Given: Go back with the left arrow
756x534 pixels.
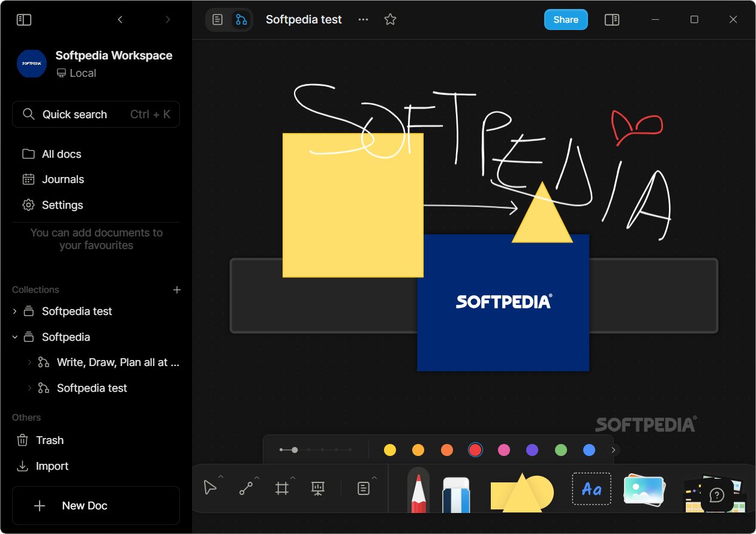Looking at the screenshot, I should pyautogui.click(x=120, y=20).
